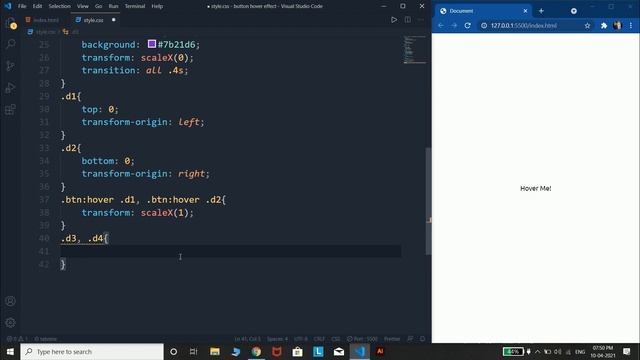Open Task View in the taskbar

193,351
